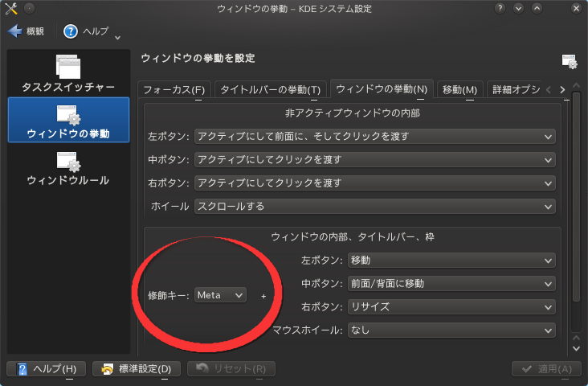Screen dimensions: 588x386
Task: Click the 概観 back arrow icon
Action: [x=14, y=31]
